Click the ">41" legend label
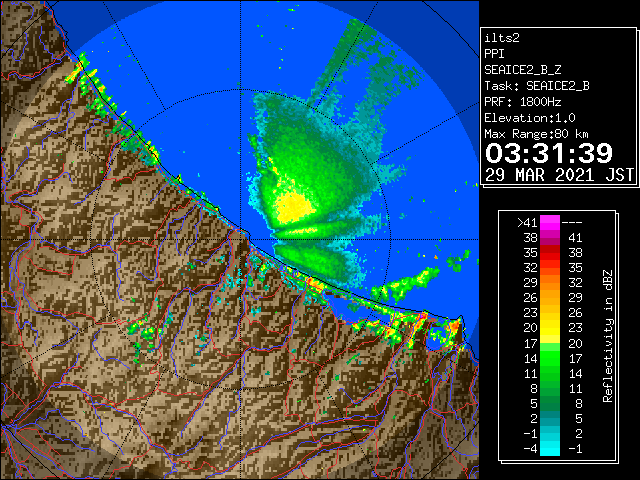 pos(527,223)
